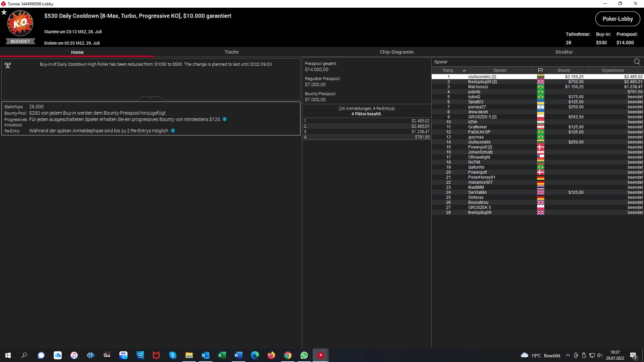Screen dimensions: 644x362
Task: Open File Explorer from the taskbar
Action: pos(189,355)
